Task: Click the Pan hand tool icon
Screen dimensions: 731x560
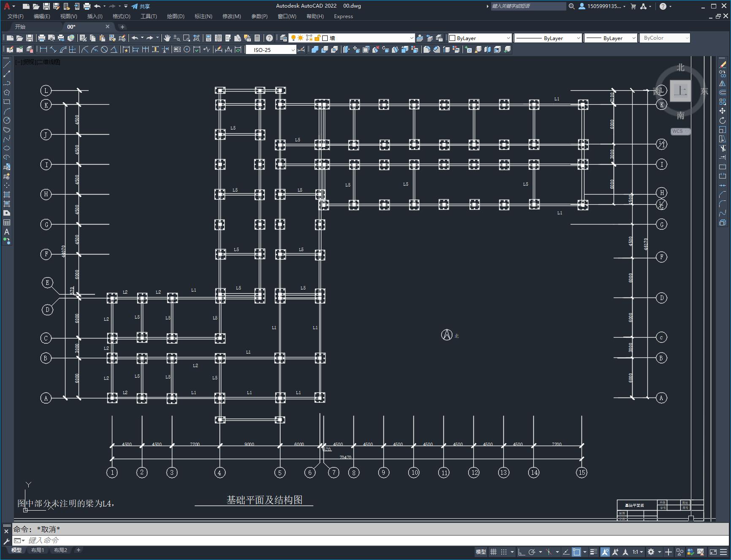Action: pyautogui.click(x=167, y=38)
